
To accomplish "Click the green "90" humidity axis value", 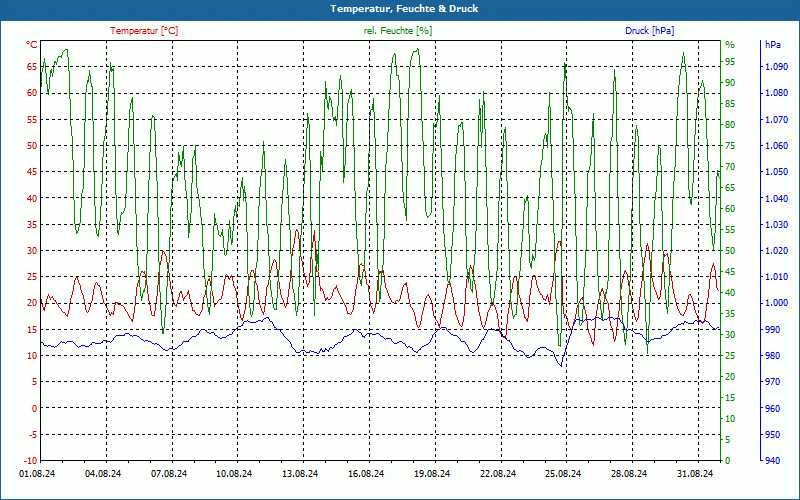I will pos(730,83).
